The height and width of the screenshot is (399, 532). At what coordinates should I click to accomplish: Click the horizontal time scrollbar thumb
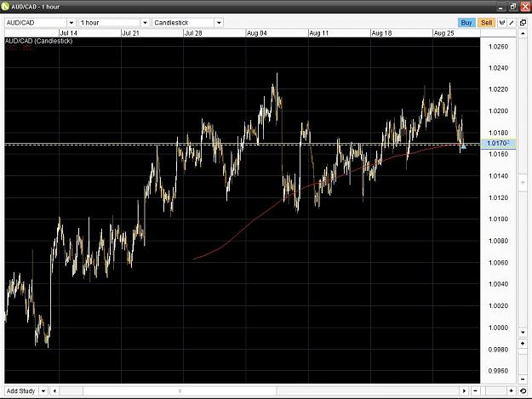(x=180, y=390)
